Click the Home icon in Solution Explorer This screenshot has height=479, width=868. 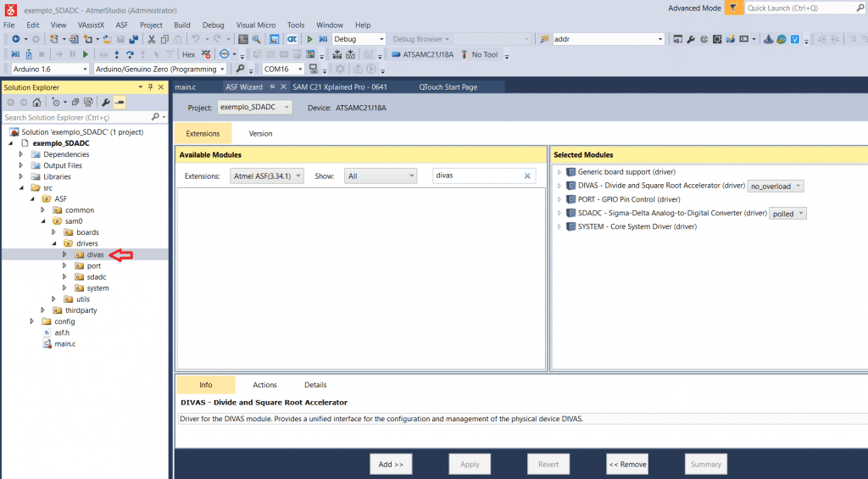coord(36,103)
